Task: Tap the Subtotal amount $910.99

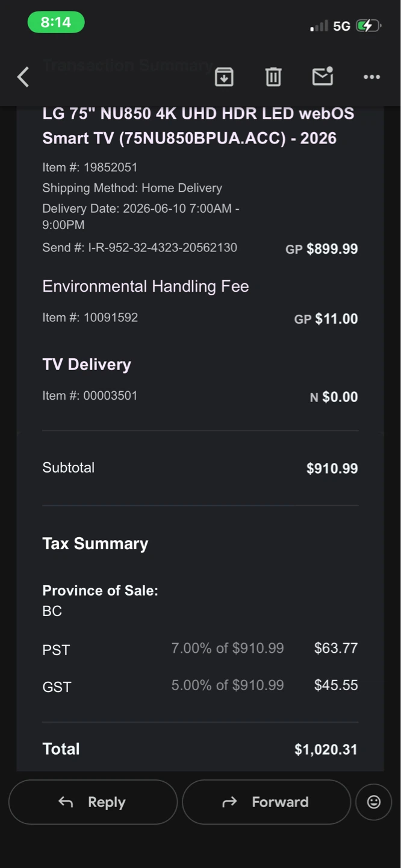Action: (x=332, y=468)
